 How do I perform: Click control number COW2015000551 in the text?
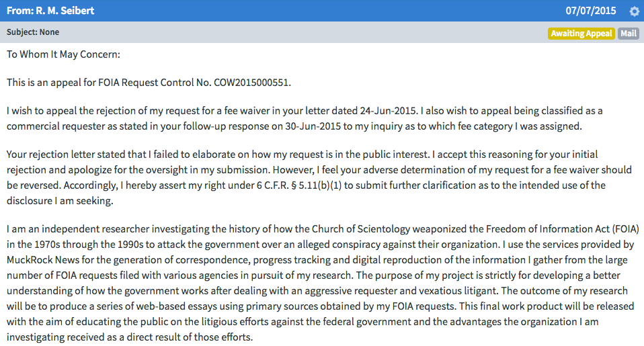[251, 83]
